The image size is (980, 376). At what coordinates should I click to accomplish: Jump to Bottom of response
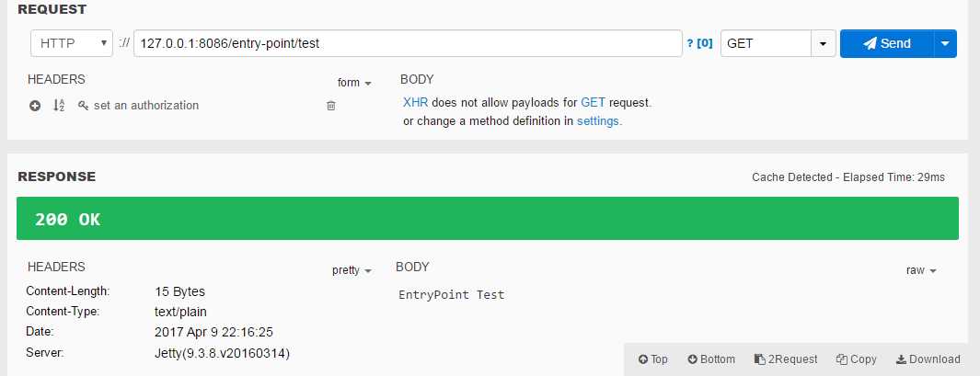click(711, 359)
